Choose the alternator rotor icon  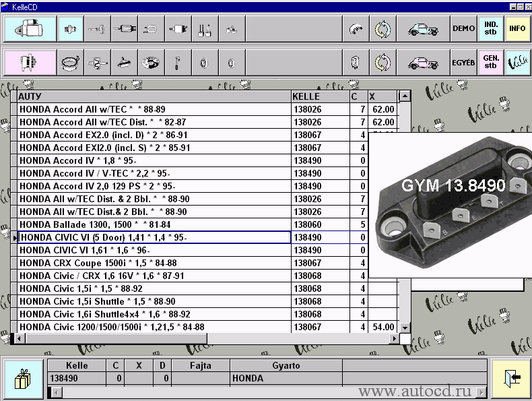tap(98, 63)
